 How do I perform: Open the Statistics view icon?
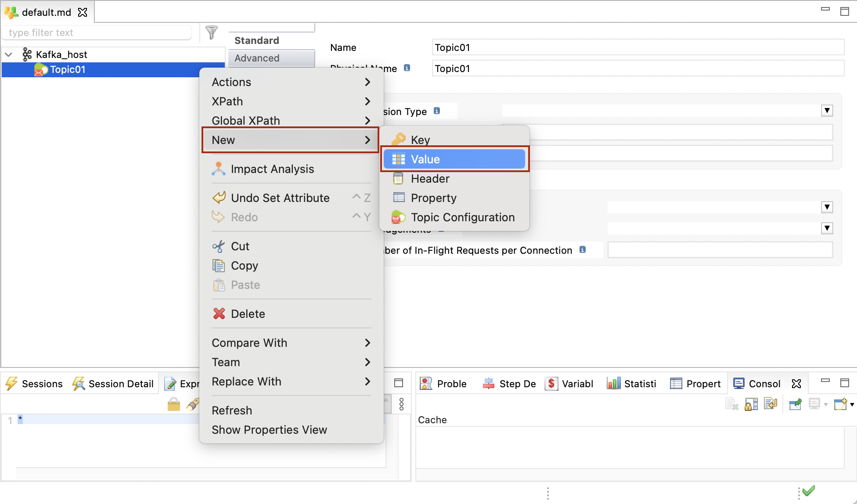pyautogui.click(x=613, y=383)
